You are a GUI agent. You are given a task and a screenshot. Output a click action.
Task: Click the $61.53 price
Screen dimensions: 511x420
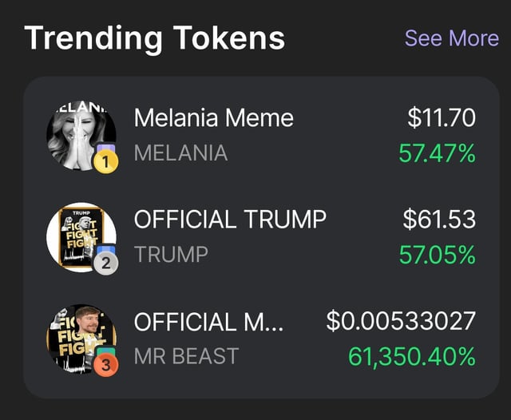pyautogui.click(x=438, y=219)
